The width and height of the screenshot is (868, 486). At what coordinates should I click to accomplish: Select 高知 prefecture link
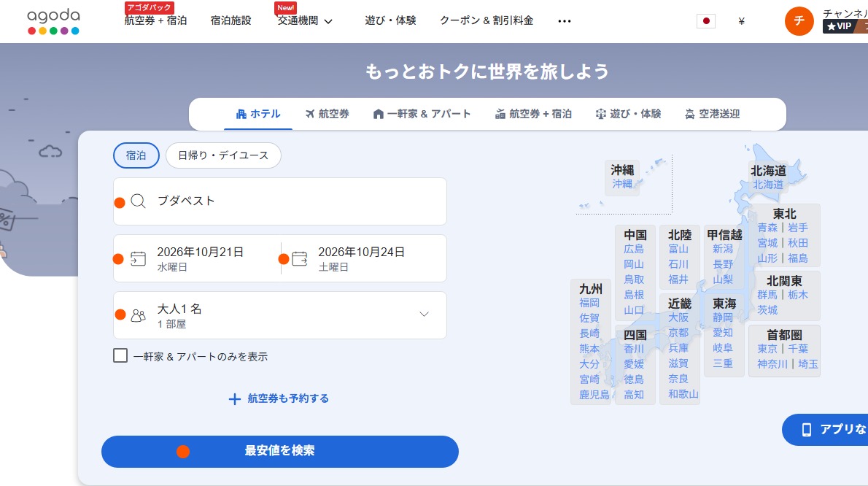[x=634, y=395]
